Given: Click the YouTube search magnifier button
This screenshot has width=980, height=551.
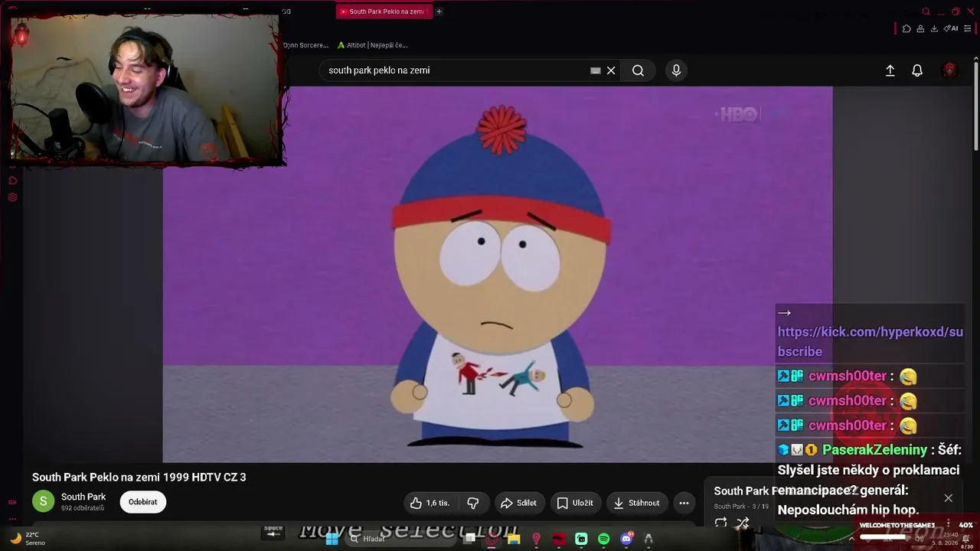Looking at the screenshot, I should point(638,70).
